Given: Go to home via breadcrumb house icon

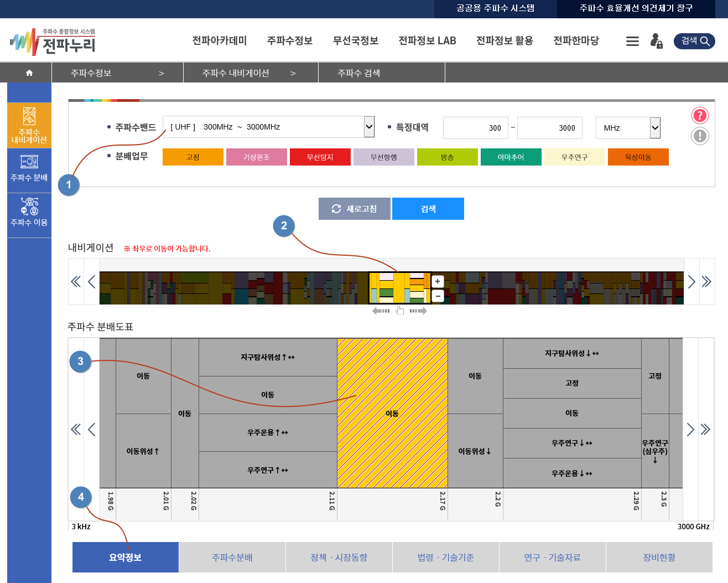Looking at the screenshot, I should tap(29, 73).
